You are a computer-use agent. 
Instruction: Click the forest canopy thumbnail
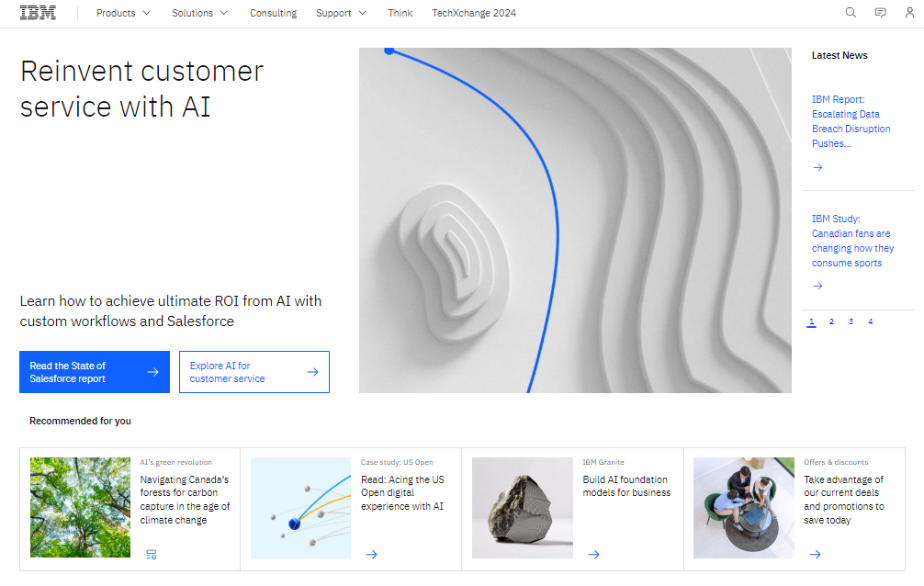pos(80,508)
